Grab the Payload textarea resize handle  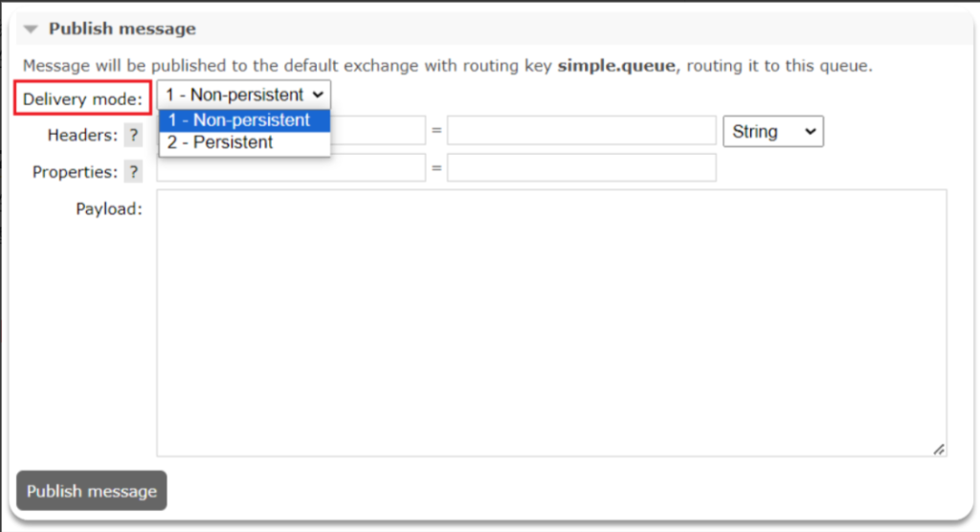click(x=939, y=449)
